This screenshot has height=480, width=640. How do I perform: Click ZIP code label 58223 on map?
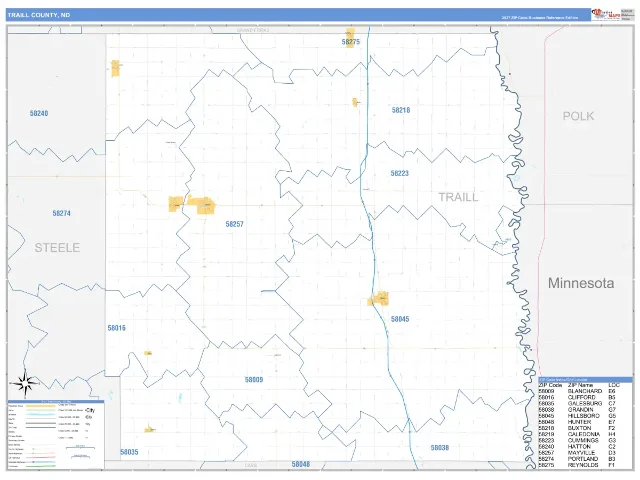click(x=400, y=173)
